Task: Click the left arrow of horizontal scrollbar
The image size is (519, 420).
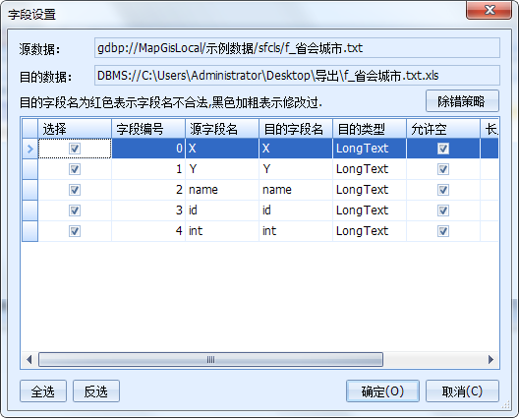Action: click(x=29, y=360)
